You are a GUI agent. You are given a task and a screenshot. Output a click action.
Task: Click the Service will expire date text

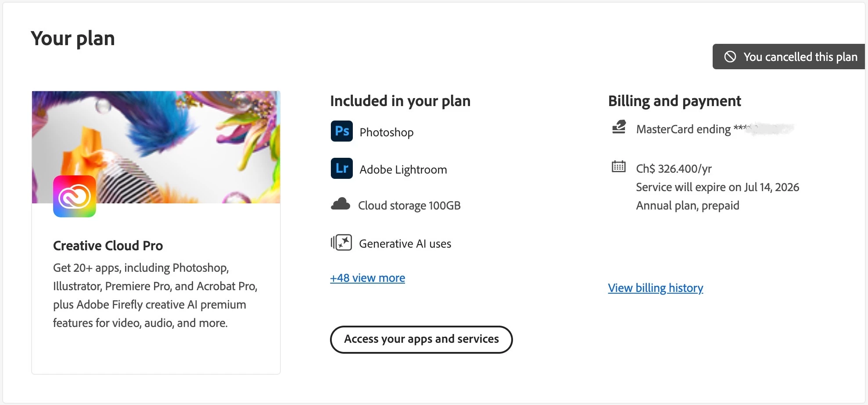717,187
